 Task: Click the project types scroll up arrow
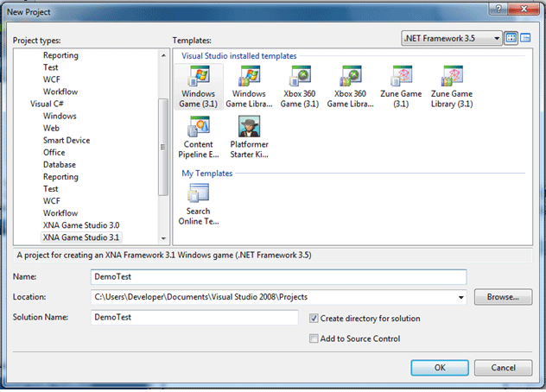click(x=163, y=55)
